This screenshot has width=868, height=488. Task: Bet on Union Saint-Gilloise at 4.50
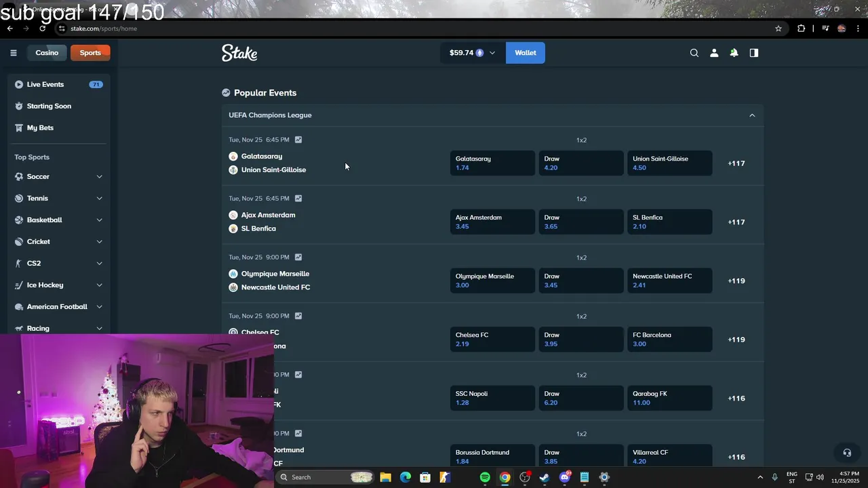(x=670, y=163)
